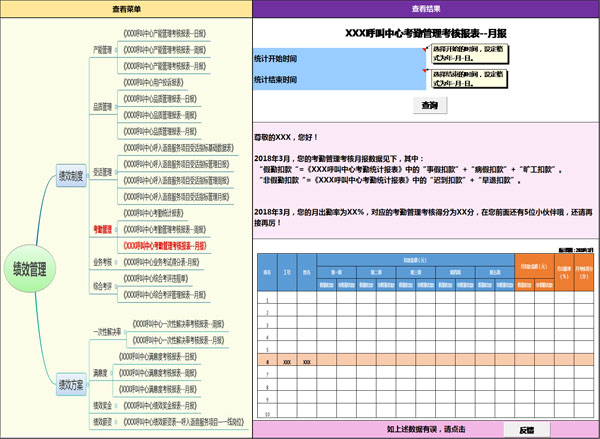Open 产能管理考核报表--月报
The image size is (600, 439).
[165, 66]
